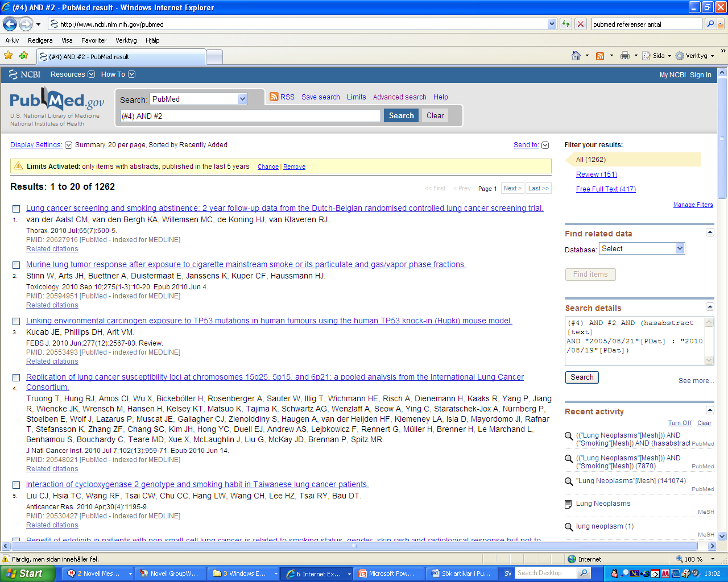Collapse the Find related data panel
The image size is (728, 582).
coord(710,232)
